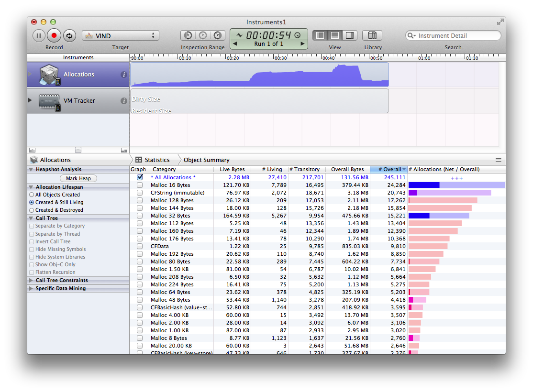
Task: Click the loop recording button
Action: point(69,36)
